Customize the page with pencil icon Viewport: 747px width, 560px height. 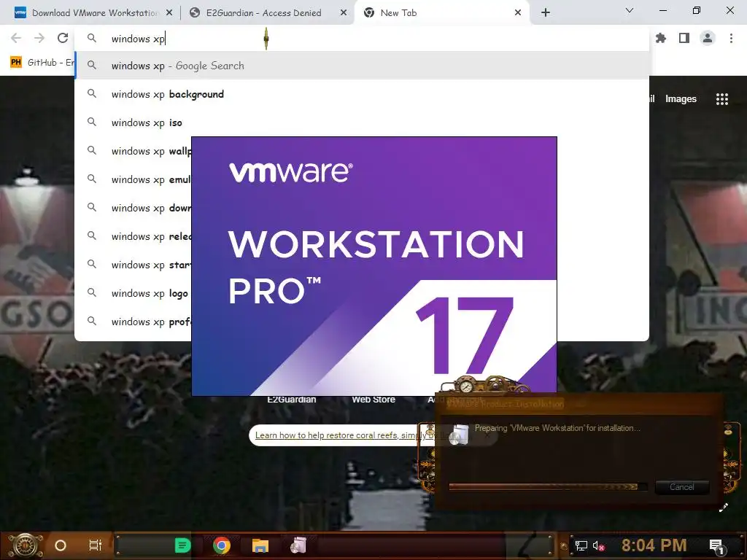[x=724, y=507]
